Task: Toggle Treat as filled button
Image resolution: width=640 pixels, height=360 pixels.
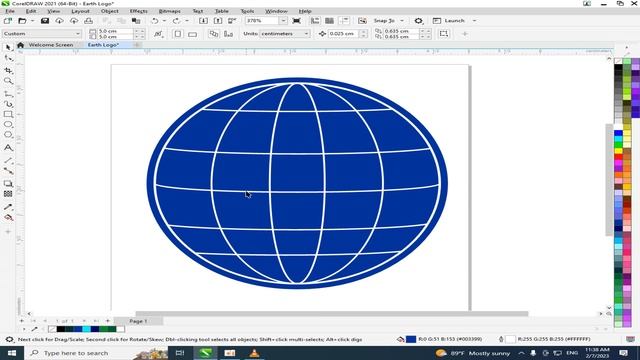Action: click(x=444, y=34)
